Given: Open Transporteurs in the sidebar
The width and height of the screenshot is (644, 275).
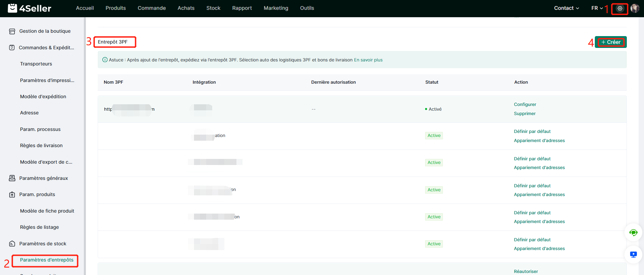Looking at the screenshot, I should tap(36, 64).
